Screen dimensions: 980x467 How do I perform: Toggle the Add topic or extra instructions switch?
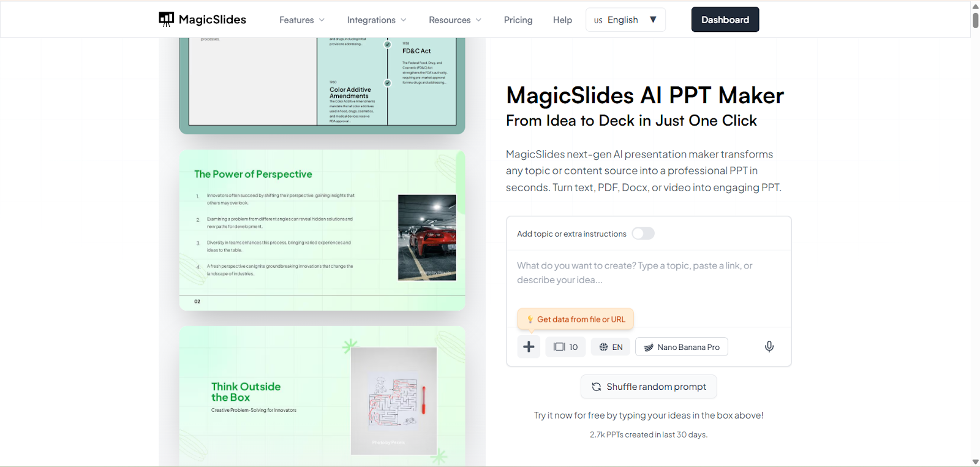pos(643,233)
